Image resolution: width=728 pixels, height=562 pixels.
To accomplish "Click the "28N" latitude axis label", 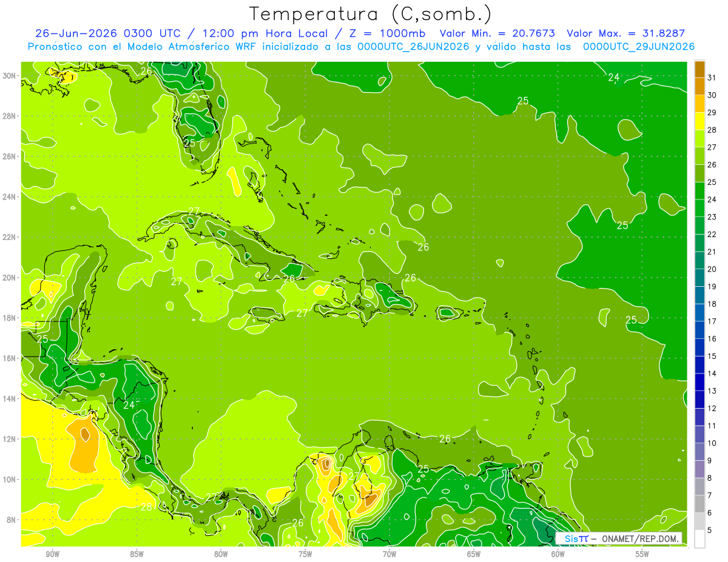I will click(x=10, y=116).
